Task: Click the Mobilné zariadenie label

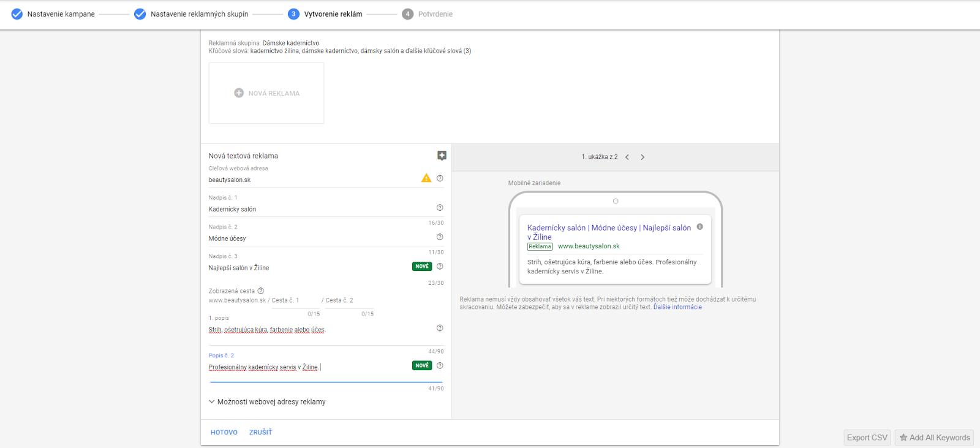Action: [x=534, y=183]
